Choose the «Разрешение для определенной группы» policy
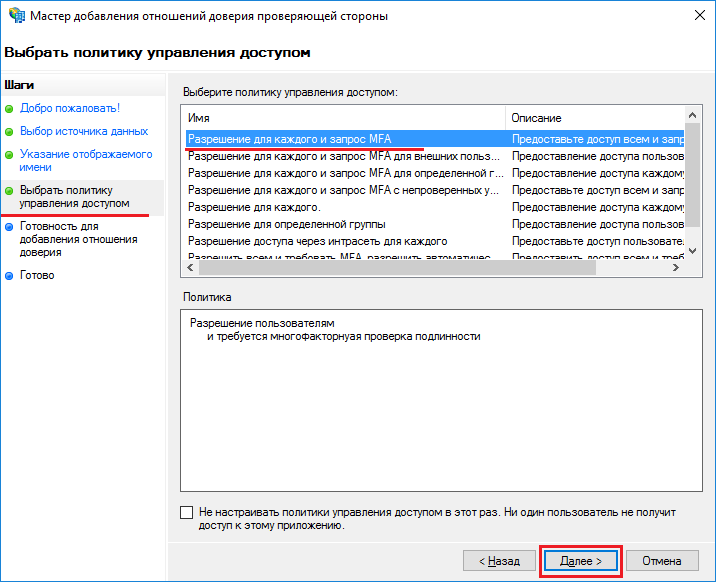 pyautogui.click(x=286, y=224)
